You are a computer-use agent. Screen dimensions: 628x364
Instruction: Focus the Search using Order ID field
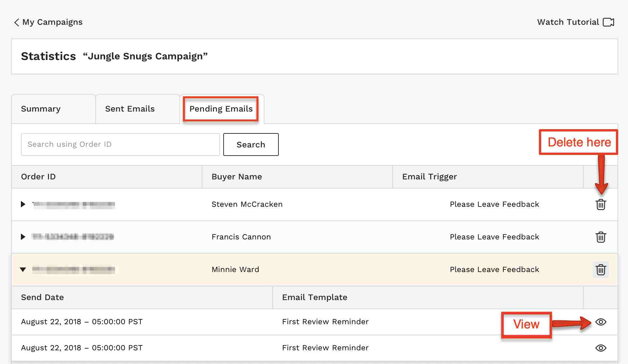click(120, 144)
